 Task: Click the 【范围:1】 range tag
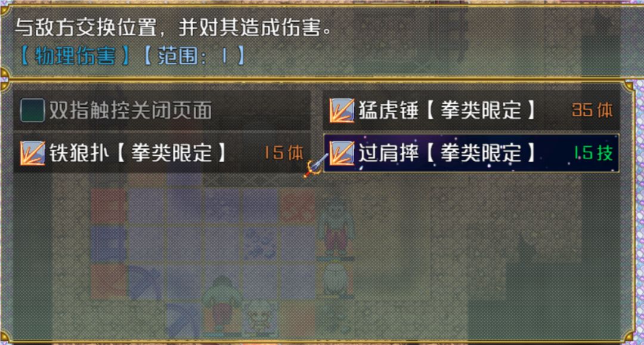[x=193, y=56]
